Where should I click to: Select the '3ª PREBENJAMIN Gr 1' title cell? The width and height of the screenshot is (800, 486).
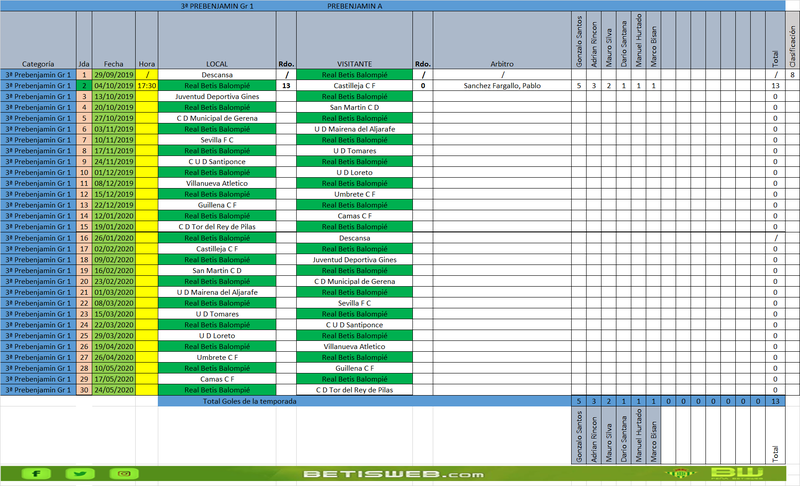coord(217,6)
